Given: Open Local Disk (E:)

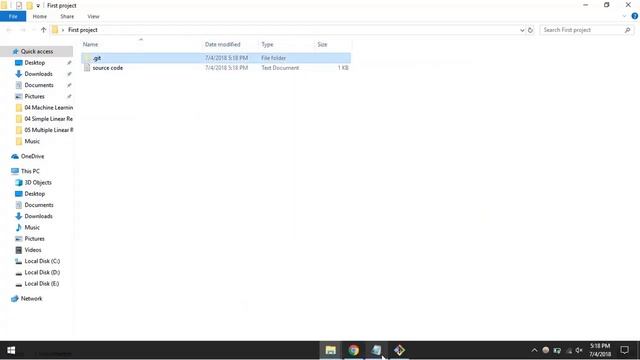Looking at the screenshot, I should click(x=42, y=284).
